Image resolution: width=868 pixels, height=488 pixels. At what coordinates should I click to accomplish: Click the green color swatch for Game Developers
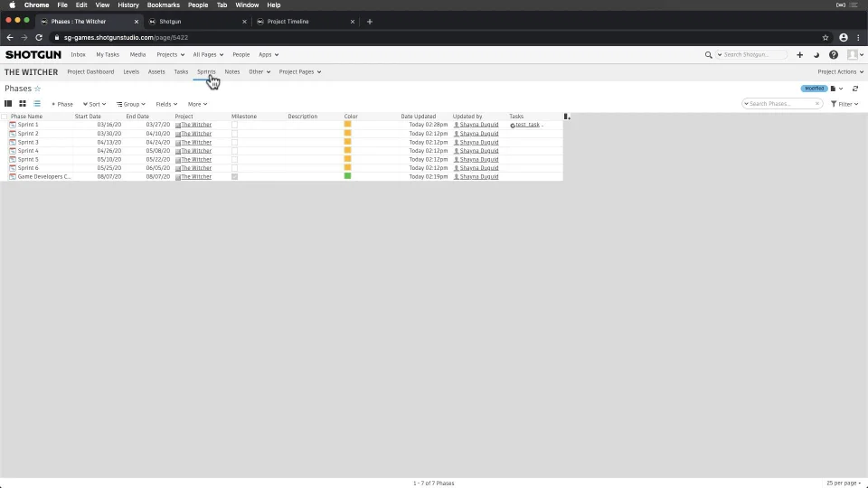(x=347, y=176)
